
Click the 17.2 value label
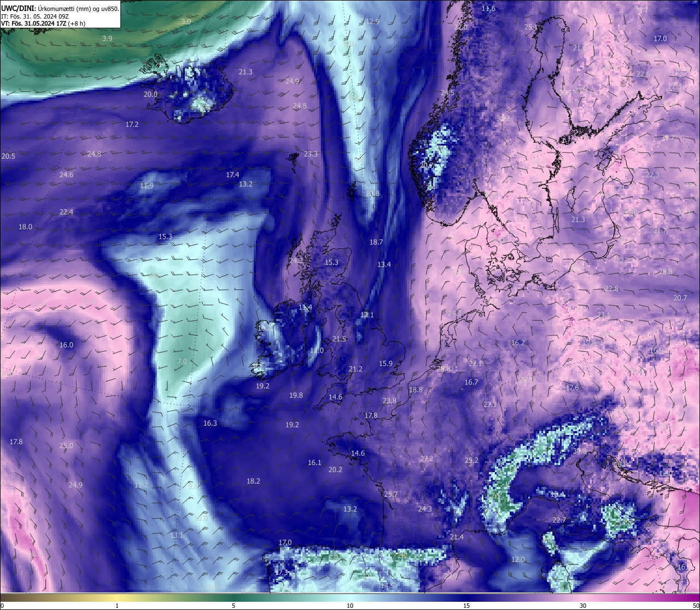pos(132,124)
